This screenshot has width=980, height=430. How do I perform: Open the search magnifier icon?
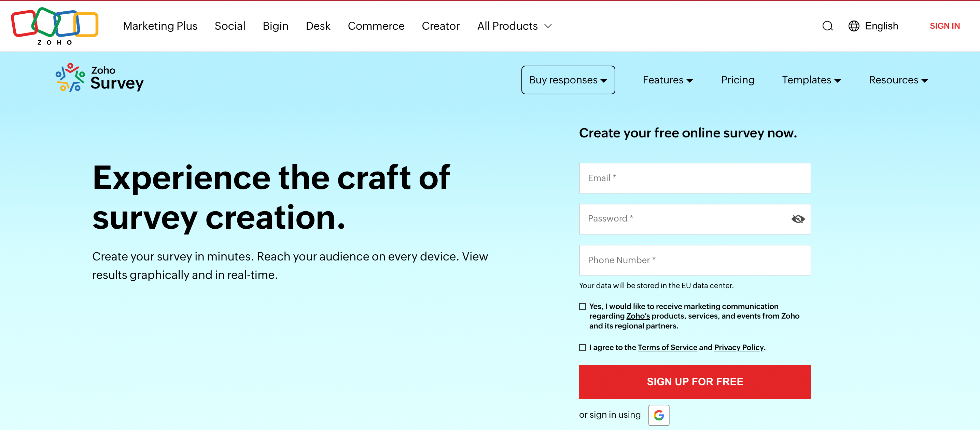(827, 26)
